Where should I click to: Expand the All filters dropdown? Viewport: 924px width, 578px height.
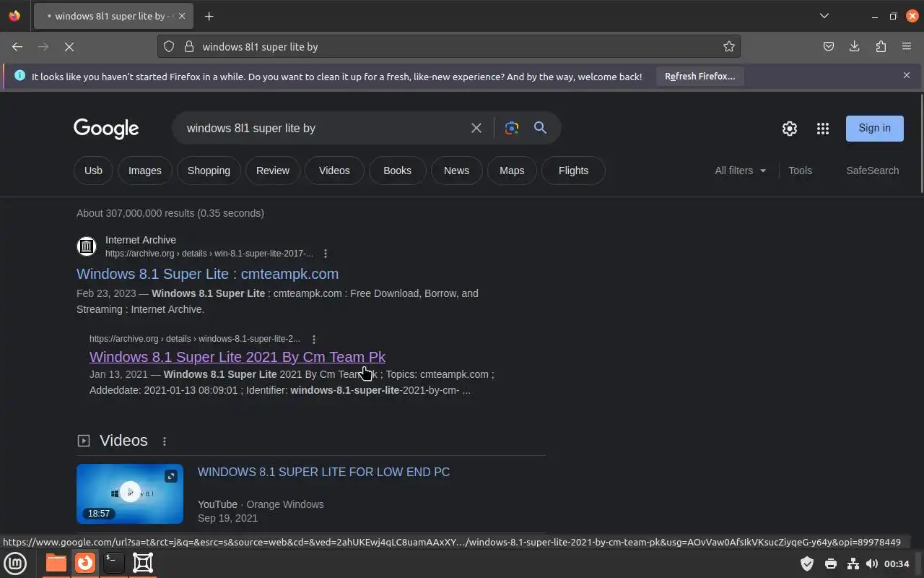coord(741,171)
